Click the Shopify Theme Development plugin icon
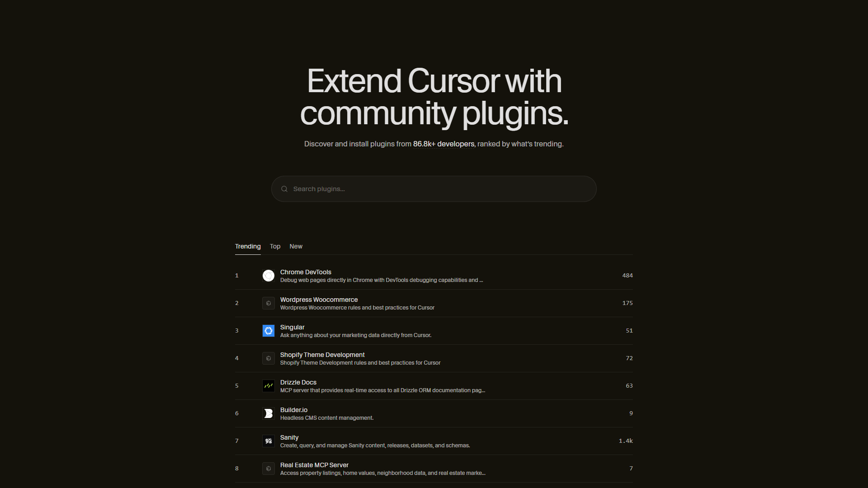The image size is (868, 488). (269, 358)
